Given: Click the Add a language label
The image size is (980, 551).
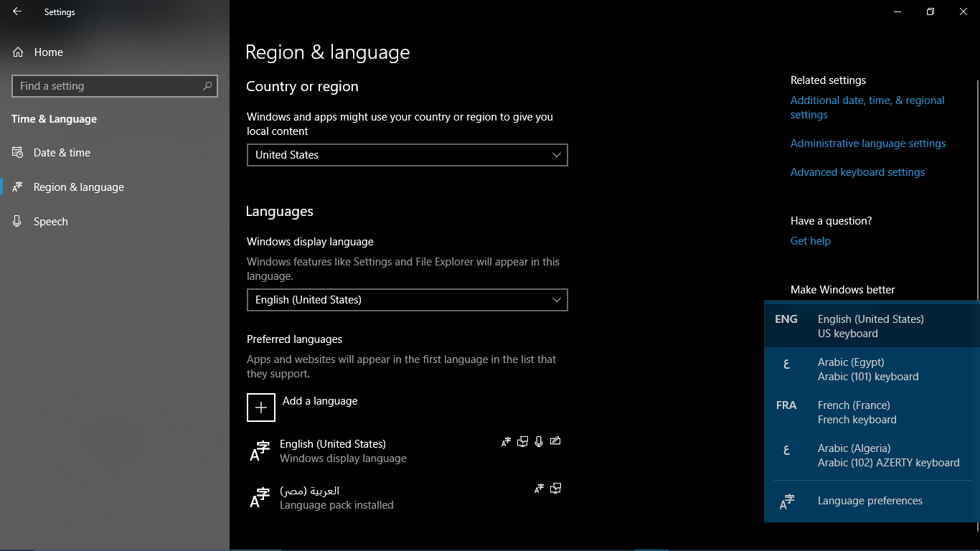Looking at the screenshot, I should (320, 401).
